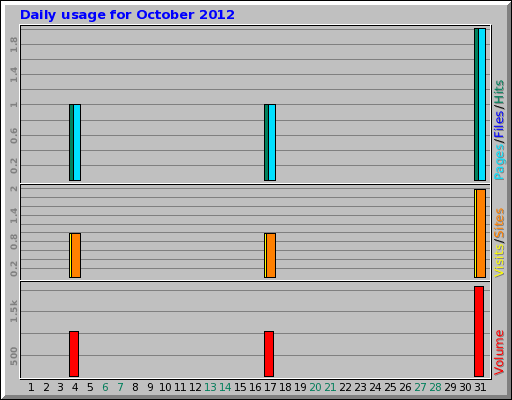Click the 'Visits' legend label
512x400 pixels.
[499, 261]
